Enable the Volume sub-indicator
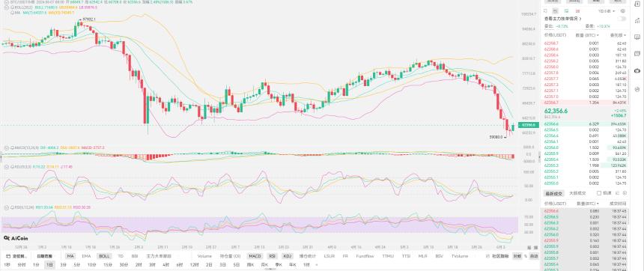Image resolution: width=644 pixels, height=271 pixels. pyautogui.click(x=204, y=256)
